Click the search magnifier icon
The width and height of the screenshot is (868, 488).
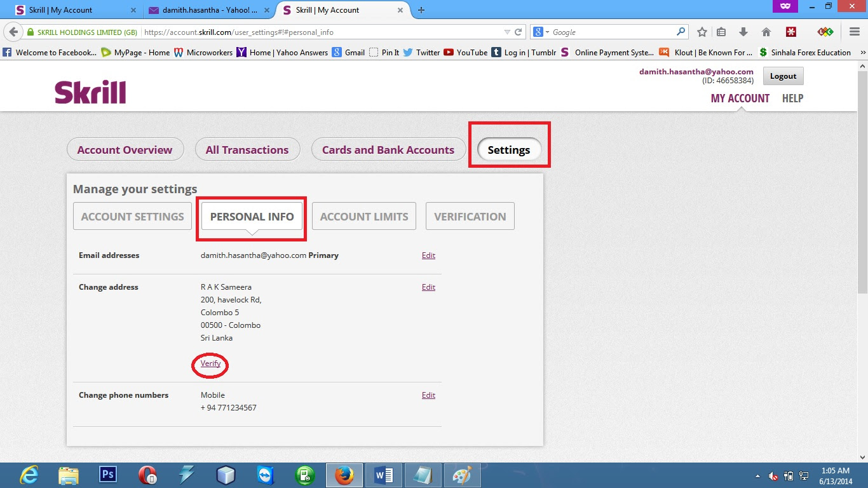coord(681,31)
